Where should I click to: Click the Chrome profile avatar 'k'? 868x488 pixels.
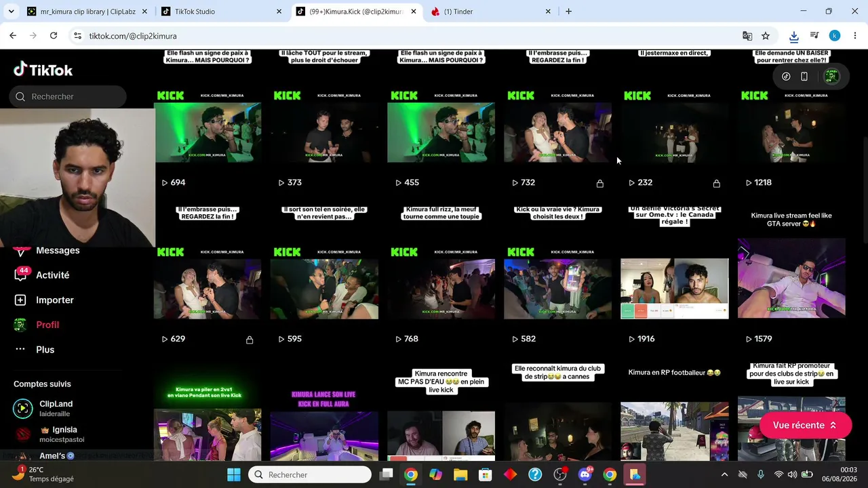point(835,36)
